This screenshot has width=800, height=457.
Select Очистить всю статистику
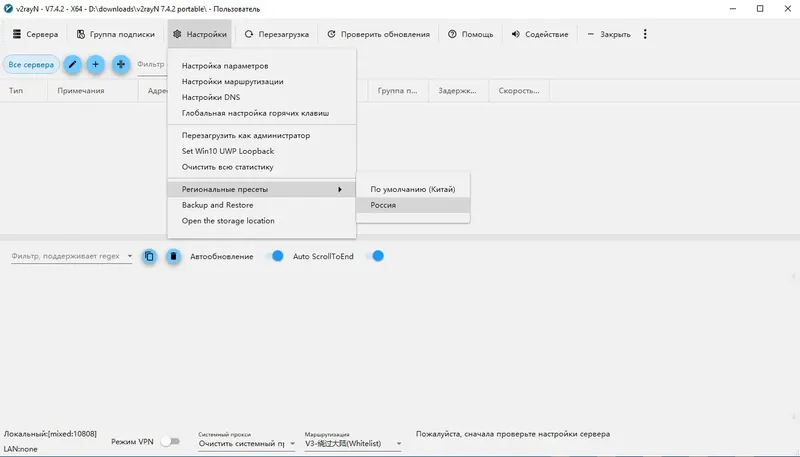[x=262, y=167]
